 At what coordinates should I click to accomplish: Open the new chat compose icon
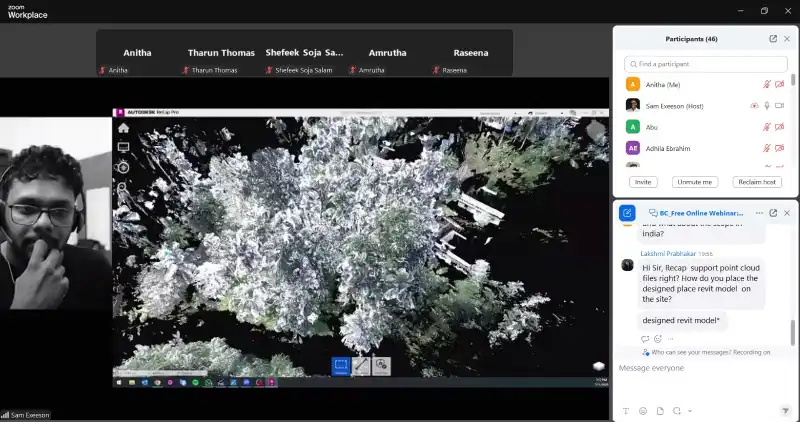[x=627, y=213]
